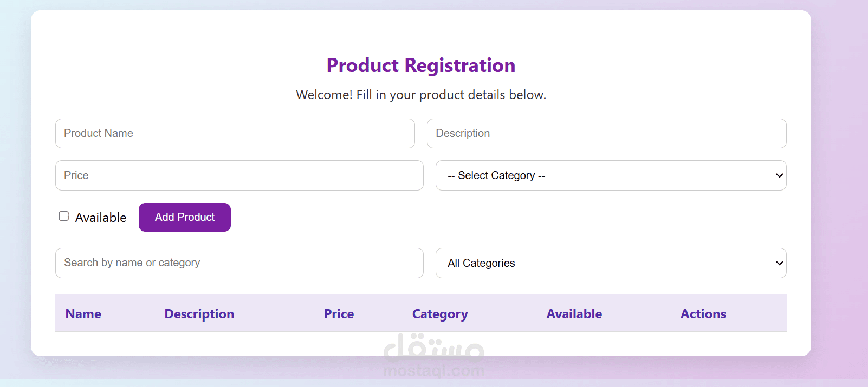Click the Category column header
868x387 pixels.
[x=440, y=314]
